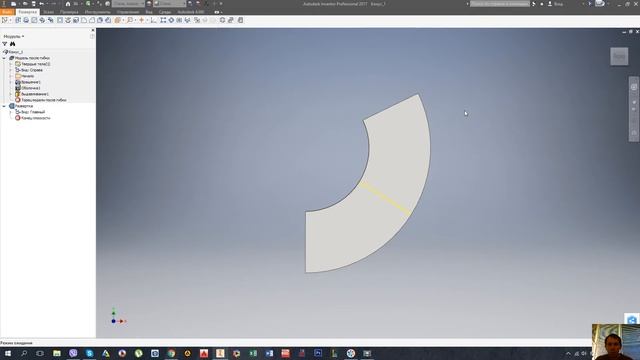Open the Среды ribbon tab
Viewport: 640px width, 360px height.
tap(165, 12)
